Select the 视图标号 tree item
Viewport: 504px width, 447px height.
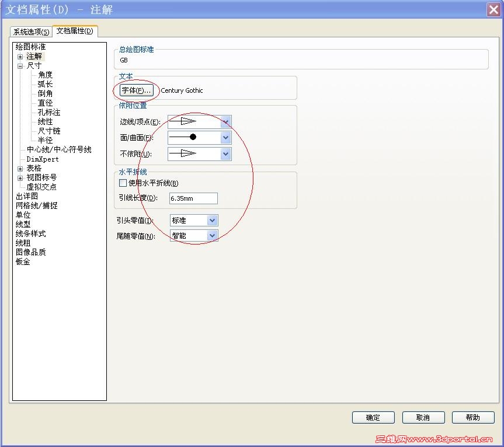(x=42, y=177)
